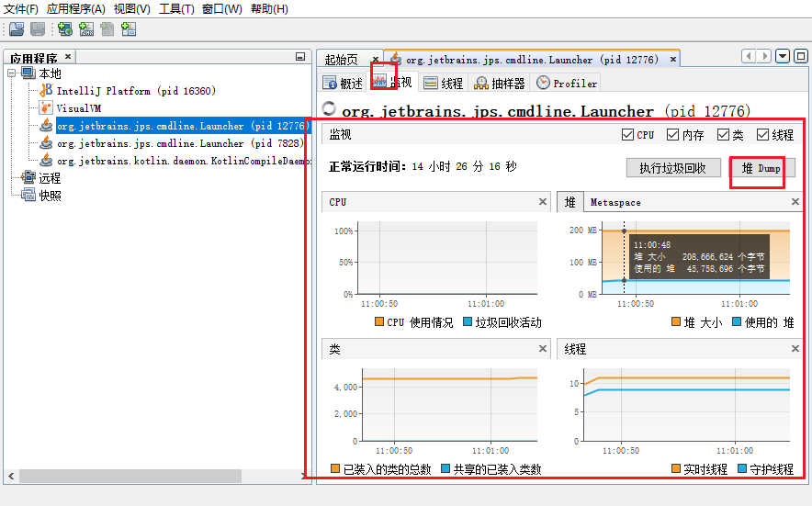812x506 pixels.
Task: Toggle the Memory (内存) checkbox
Action: coord(672,135)
